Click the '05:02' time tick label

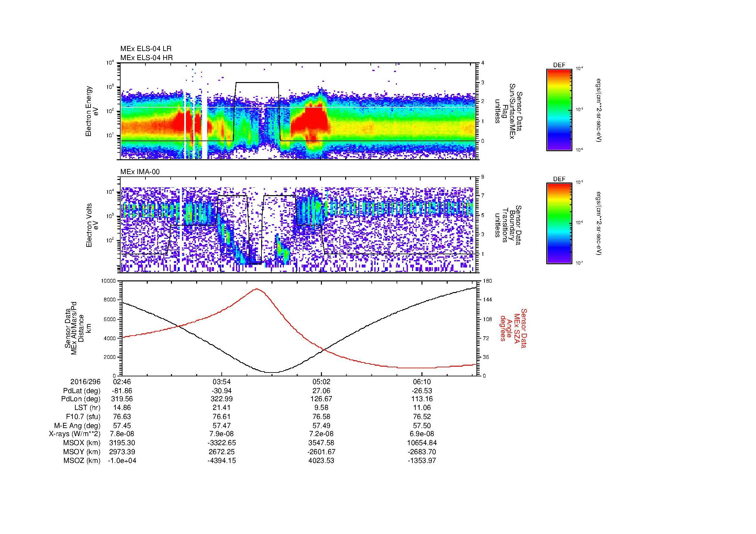(321, 382)
